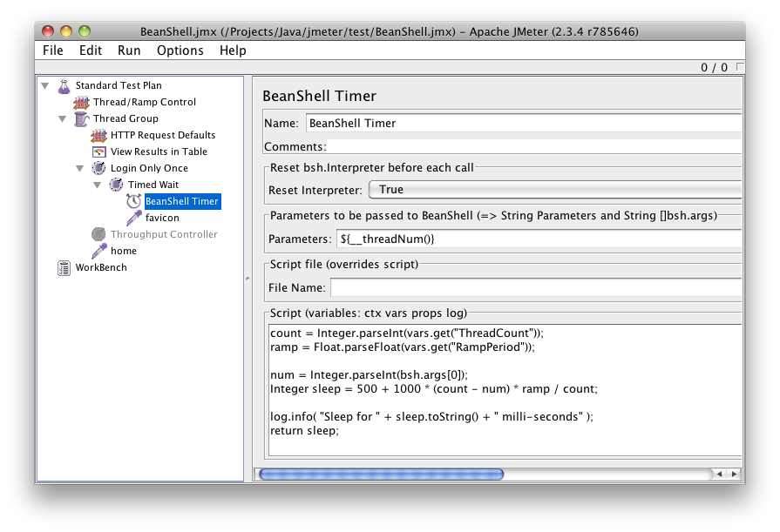Click the 'return sleep;' script line

pos(304,431)
